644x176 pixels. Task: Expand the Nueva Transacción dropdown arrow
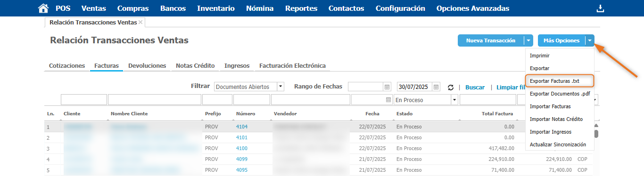pos(528,40)
